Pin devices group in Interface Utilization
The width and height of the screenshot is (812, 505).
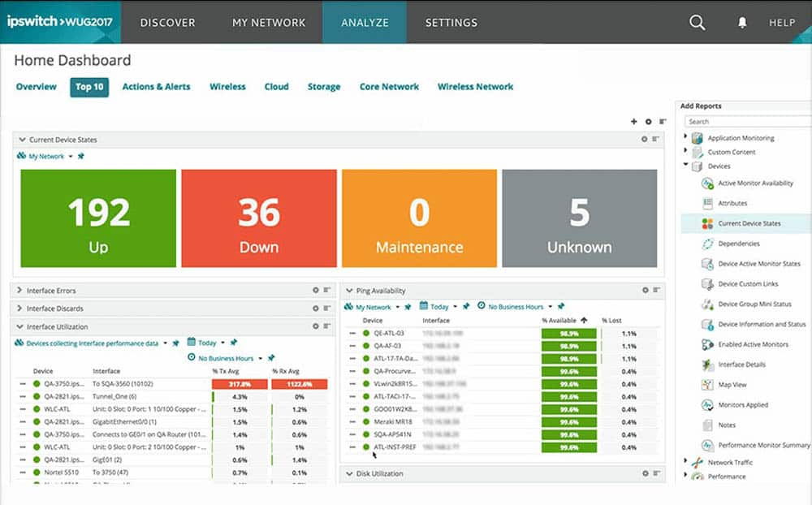click(175, 343)
